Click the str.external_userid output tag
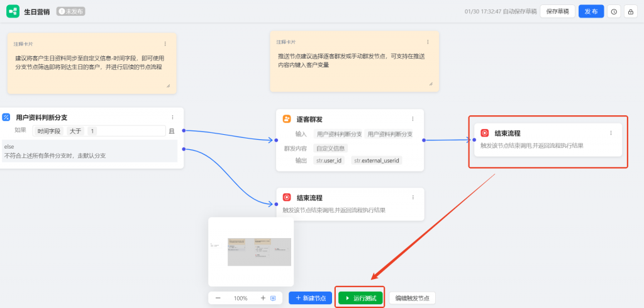 [x=377, y=161]
